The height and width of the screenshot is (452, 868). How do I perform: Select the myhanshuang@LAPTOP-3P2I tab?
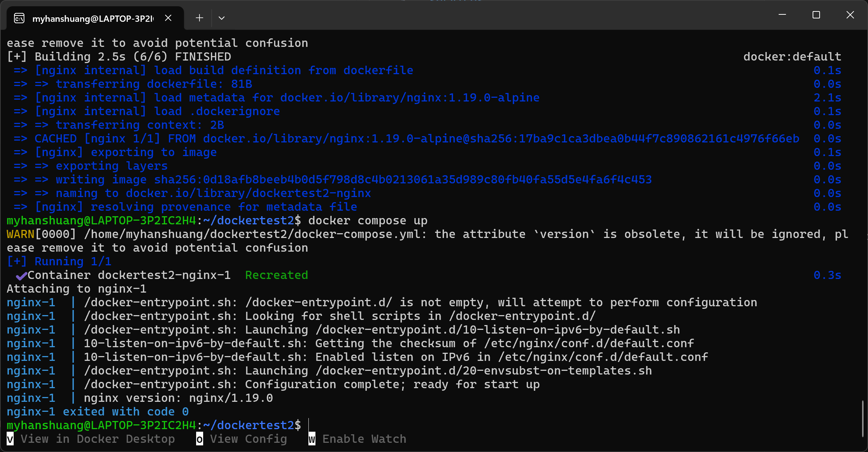pos(92,18)
